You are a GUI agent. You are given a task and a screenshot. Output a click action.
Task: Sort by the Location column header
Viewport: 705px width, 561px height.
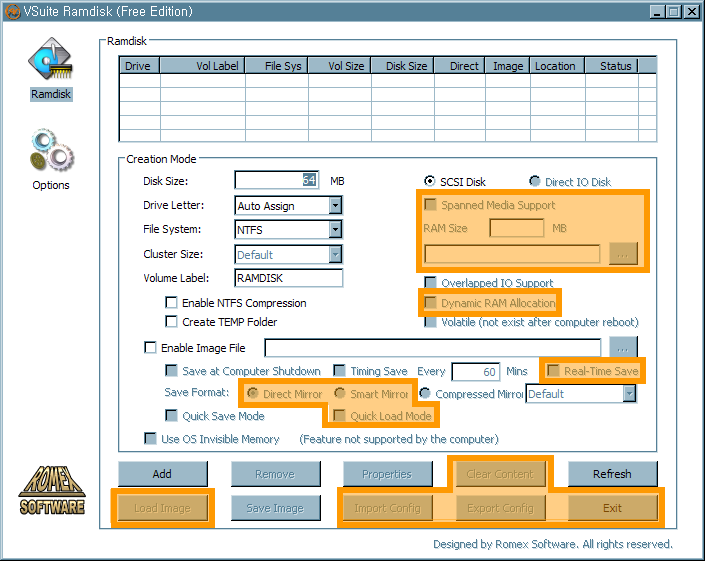coord(558,66)
